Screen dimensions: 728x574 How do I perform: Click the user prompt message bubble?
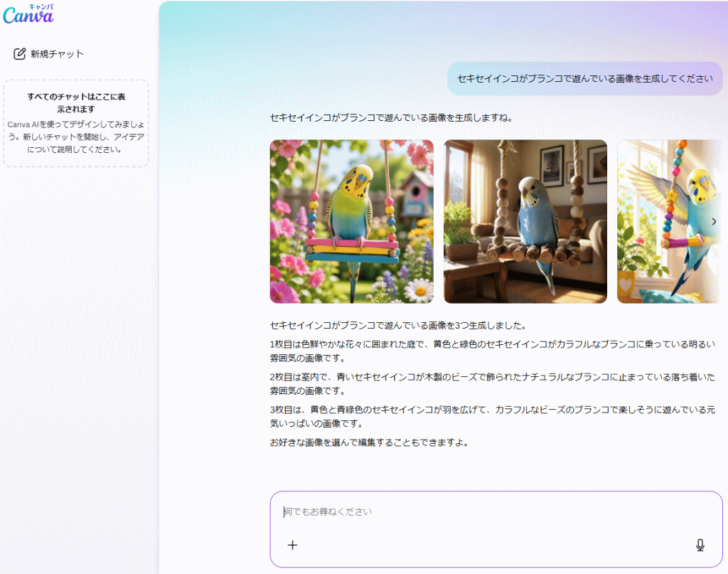(585, 78)
